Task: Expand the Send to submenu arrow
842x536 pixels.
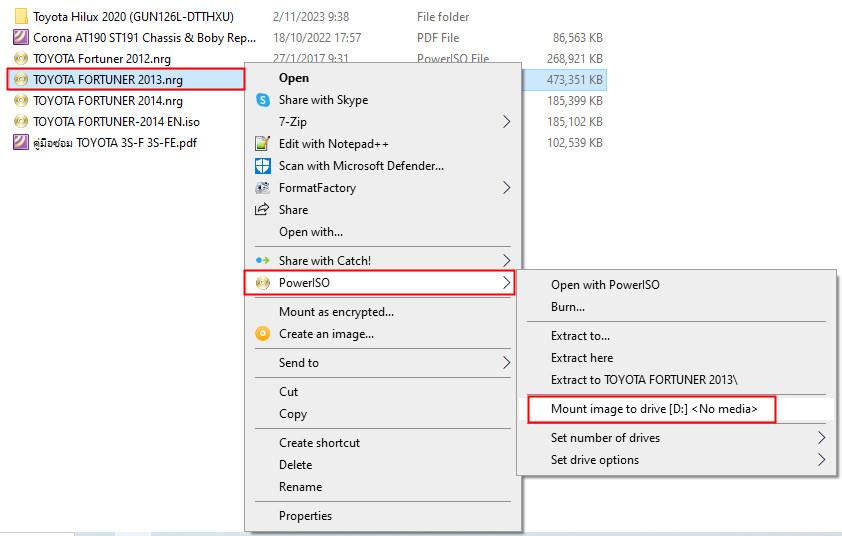Action: coord(506,363)
